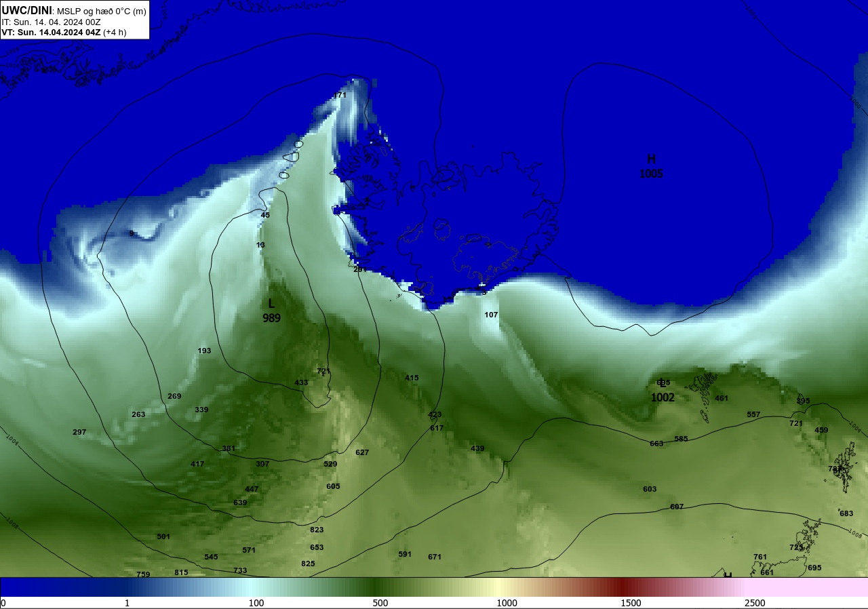The width and height of the screenshot is (868, 609).
Task: Click the value 415 on the map
Action: click(x=412, y=378)
